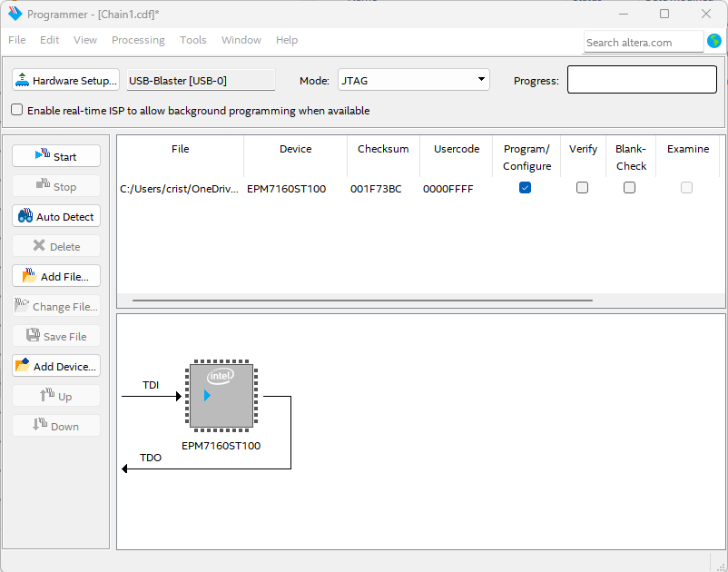Click the Start programming button

coord(55,156)
